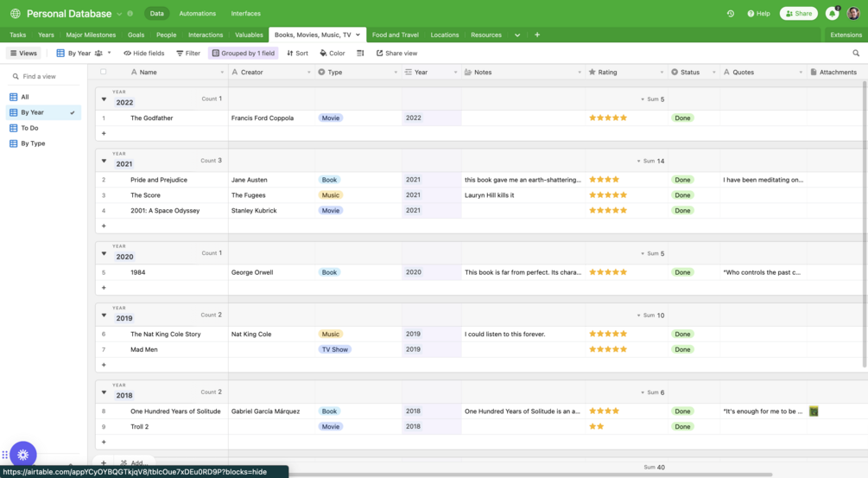Screen dimensions: 868x478
Task: Toggle the Views sidebar
Action: [x=23, y=54]
